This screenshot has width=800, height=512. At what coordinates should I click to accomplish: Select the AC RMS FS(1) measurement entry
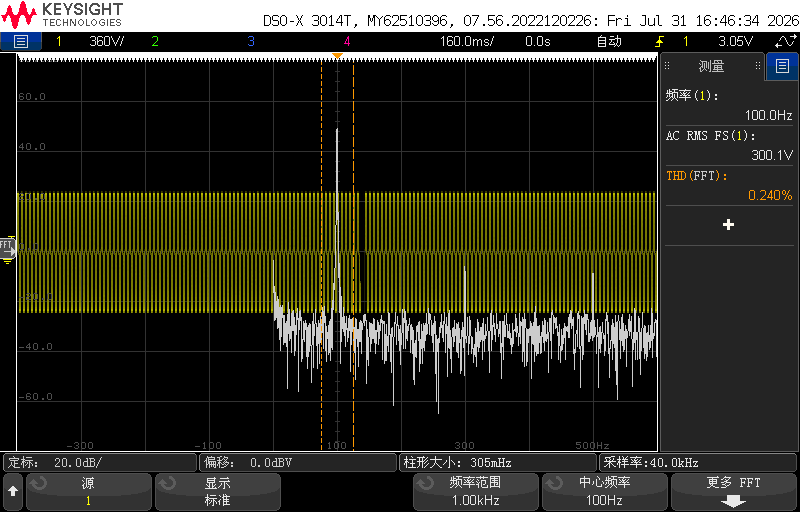pos(730,145)
